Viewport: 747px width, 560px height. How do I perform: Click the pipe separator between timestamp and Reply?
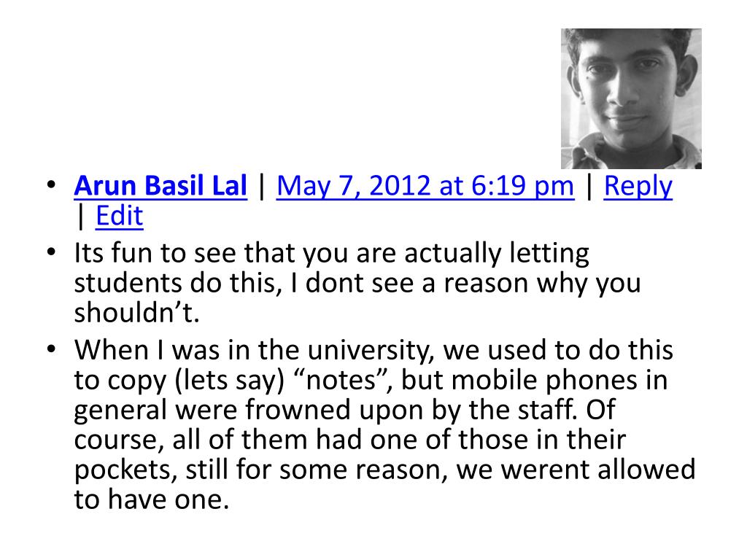[589, 186]
